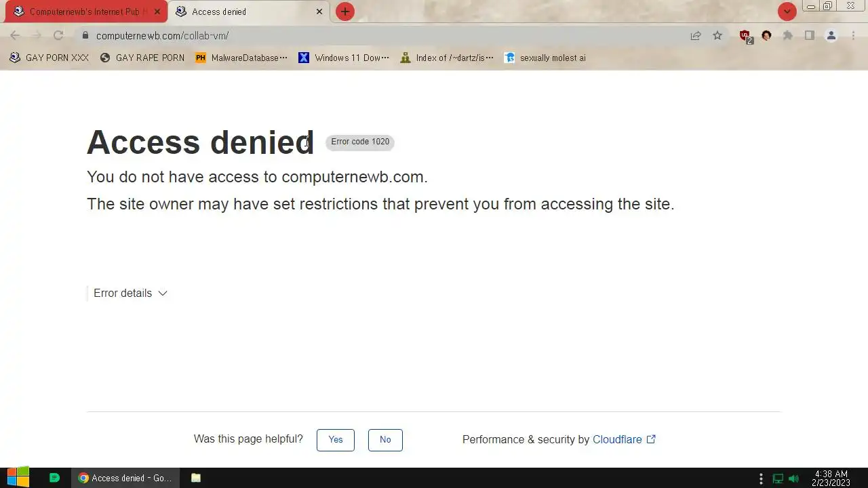Image resolution: width=868 pixels, height=488 pixels.
Task: View site info via the lock icon
Action: coord(85,35)
